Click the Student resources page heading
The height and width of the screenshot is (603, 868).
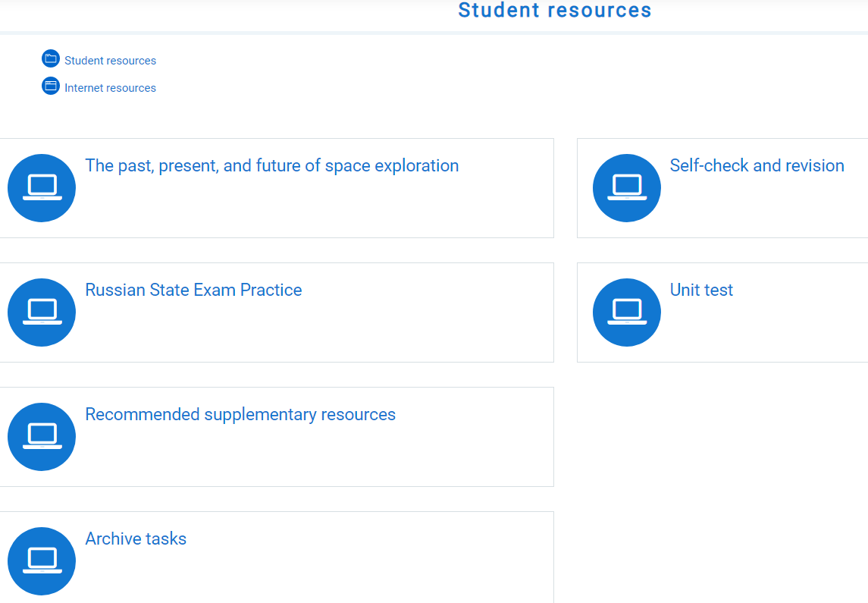[554, 11]
